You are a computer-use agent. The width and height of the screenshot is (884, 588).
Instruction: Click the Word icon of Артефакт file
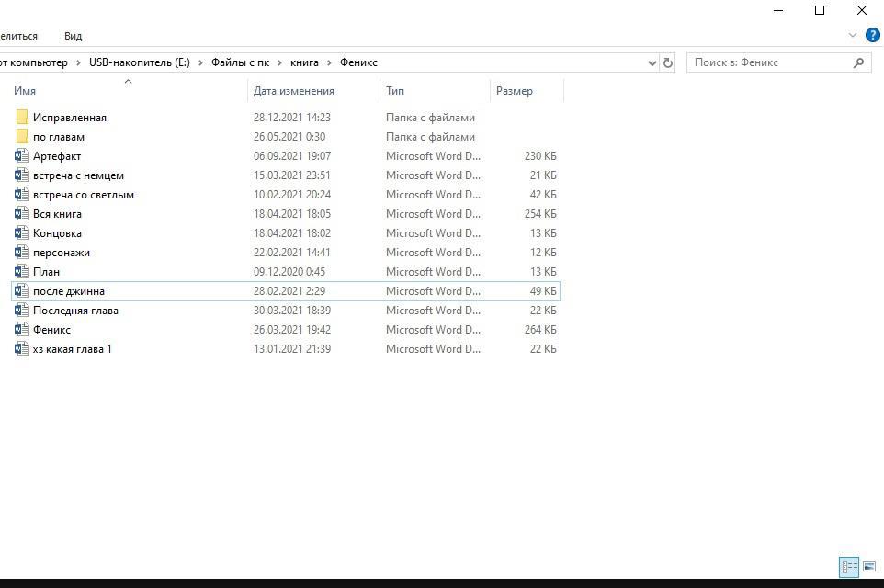(x=22, y=156)
